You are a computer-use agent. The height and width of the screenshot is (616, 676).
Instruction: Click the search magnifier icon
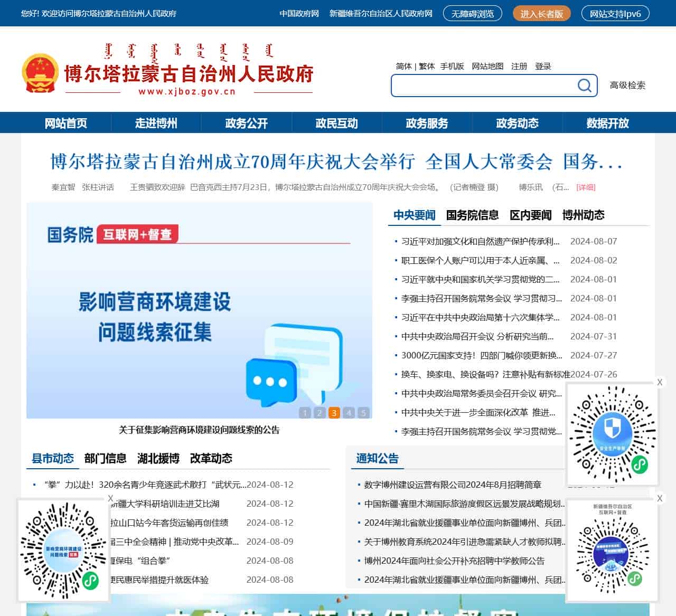pos(584,85)
